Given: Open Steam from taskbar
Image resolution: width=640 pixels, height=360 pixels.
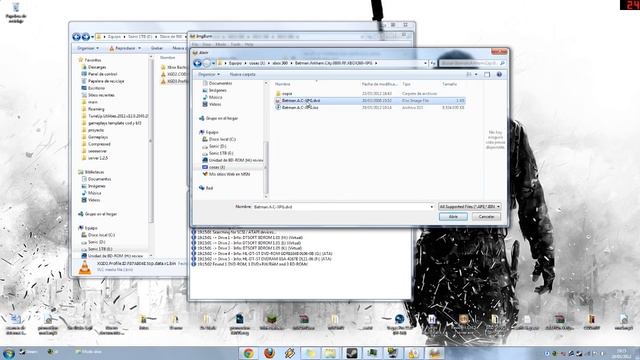Looking at the screenshot, I should (351, 353).
